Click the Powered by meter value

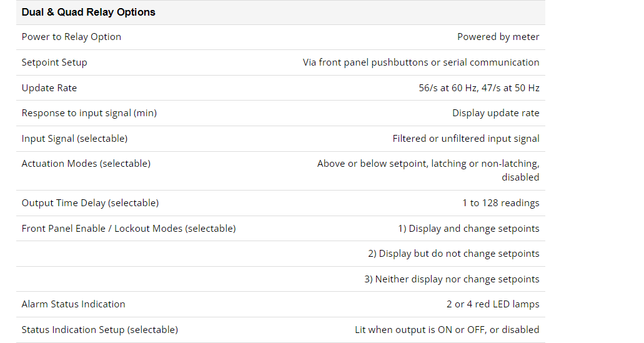click(498, 37)
